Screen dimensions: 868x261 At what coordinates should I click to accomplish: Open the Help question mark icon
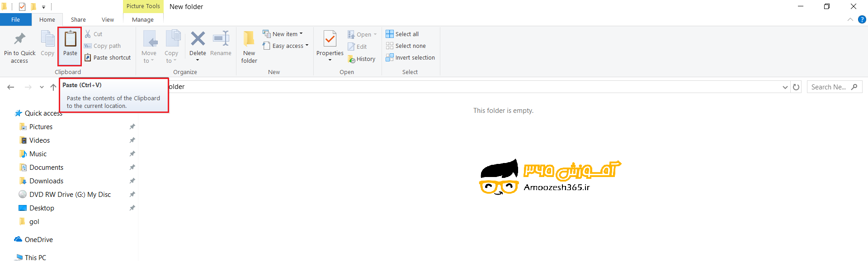tap(862, 19)
